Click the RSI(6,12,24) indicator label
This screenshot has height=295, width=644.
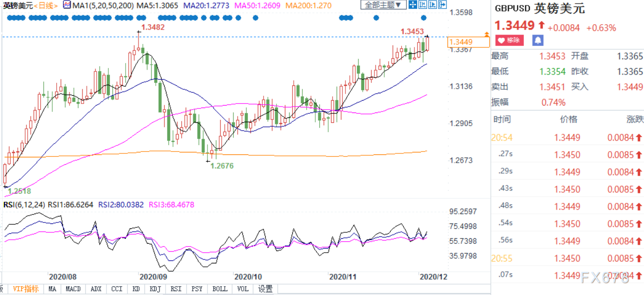[x=24, y=204]
